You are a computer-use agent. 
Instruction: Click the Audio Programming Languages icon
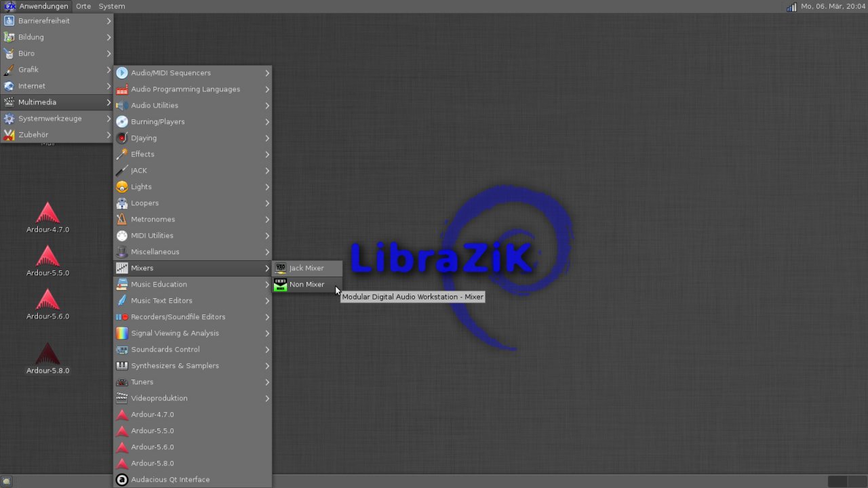tap(122, 89)
